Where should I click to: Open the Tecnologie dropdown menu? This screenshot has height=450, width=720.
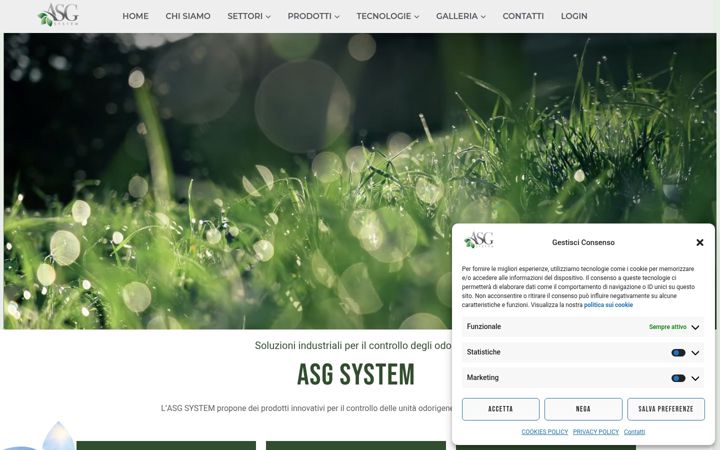pos(388,16)
